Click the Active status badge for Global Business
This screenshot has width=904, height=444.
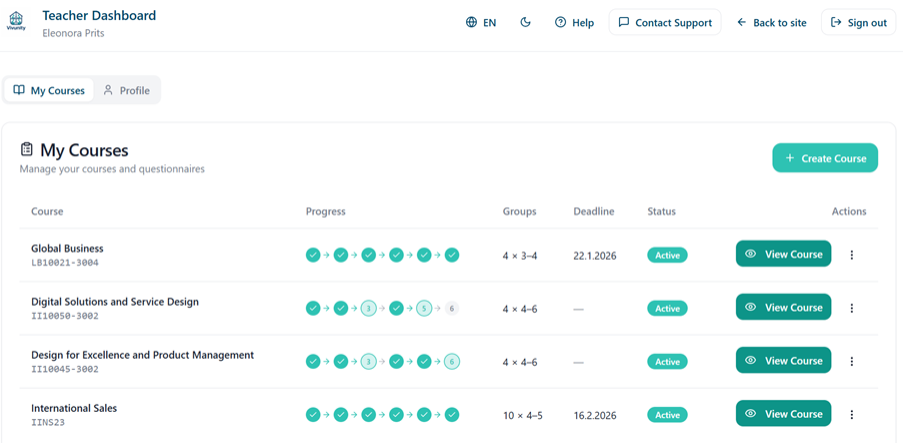click(x=667, y=255)
